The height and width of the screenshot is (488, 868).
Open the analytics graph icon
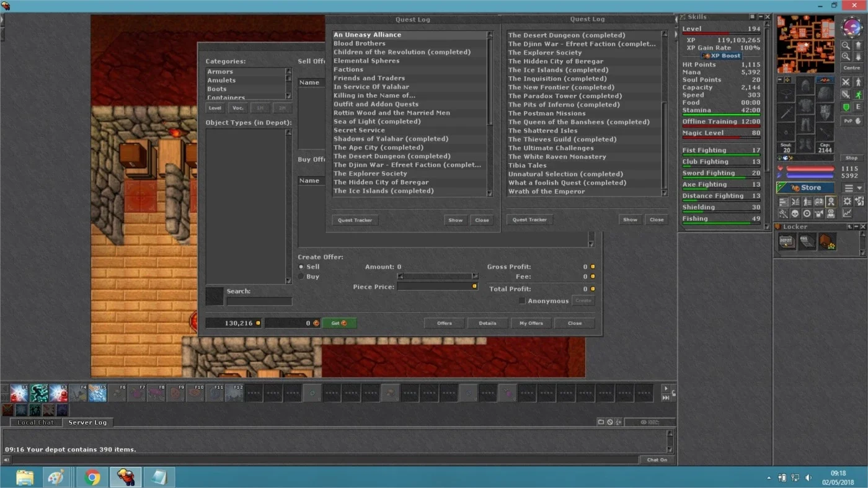tap(848, 213)
